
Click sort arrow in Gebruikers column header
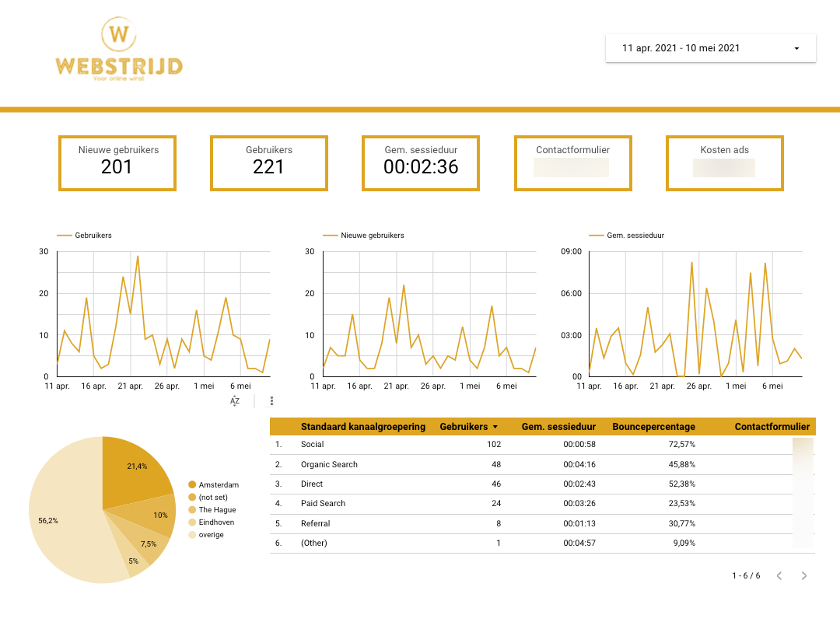point(495,427)
